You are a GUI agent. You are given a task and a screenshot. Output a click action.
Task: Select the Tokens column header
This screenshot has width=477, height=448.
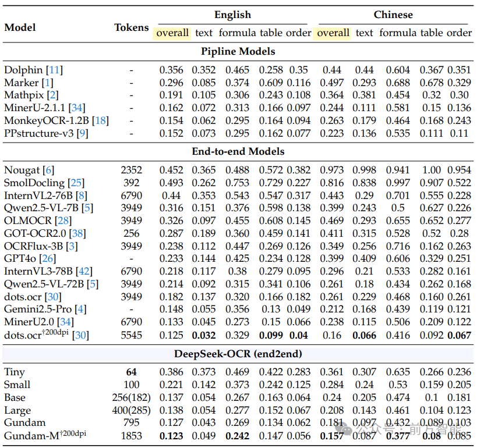point(131,27)
